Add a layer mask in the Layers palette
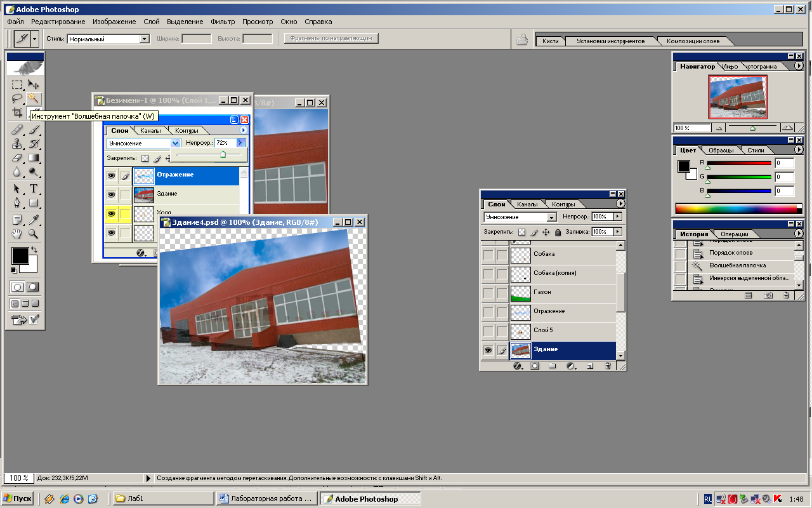 pos(535,366)
